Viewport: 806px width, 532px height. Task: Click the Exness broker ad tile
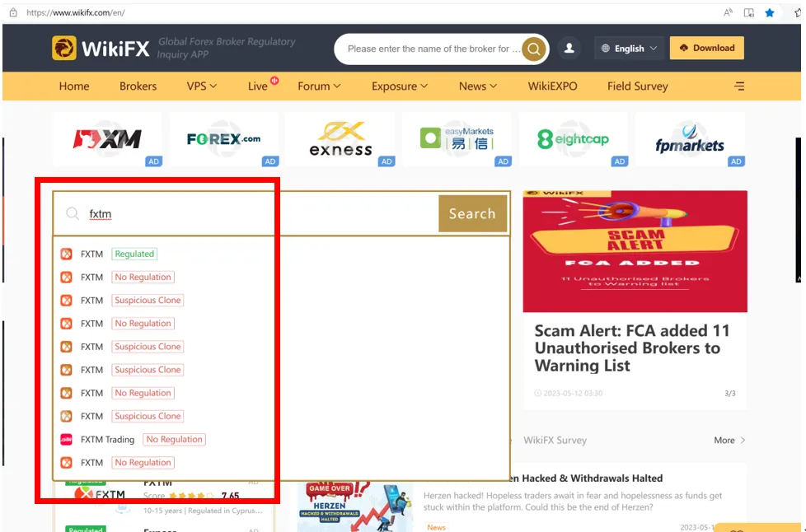pyautogui.click(x=340, y=139)
